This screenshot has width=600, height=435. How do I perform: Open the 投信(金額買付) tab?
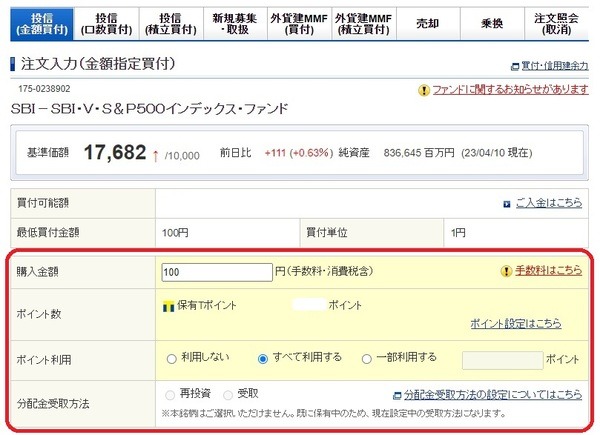[42, 24]
